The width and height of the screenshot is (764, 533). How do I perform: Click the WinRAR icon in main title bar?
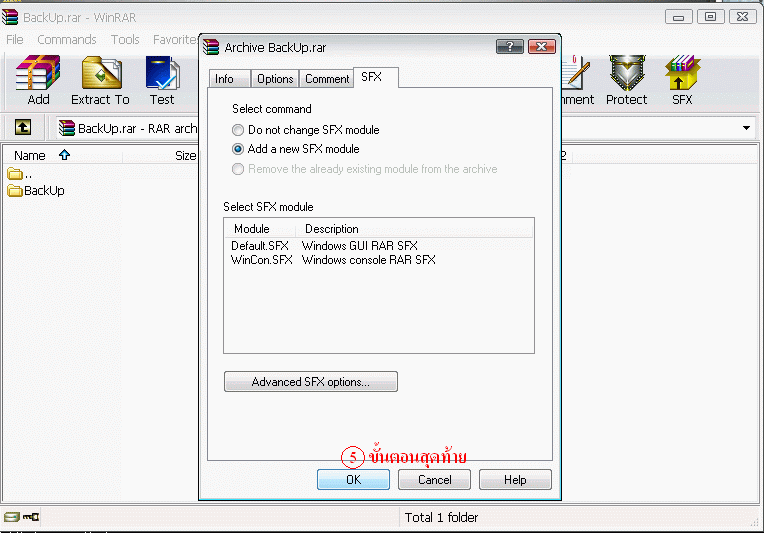click(x=10, y=17)
